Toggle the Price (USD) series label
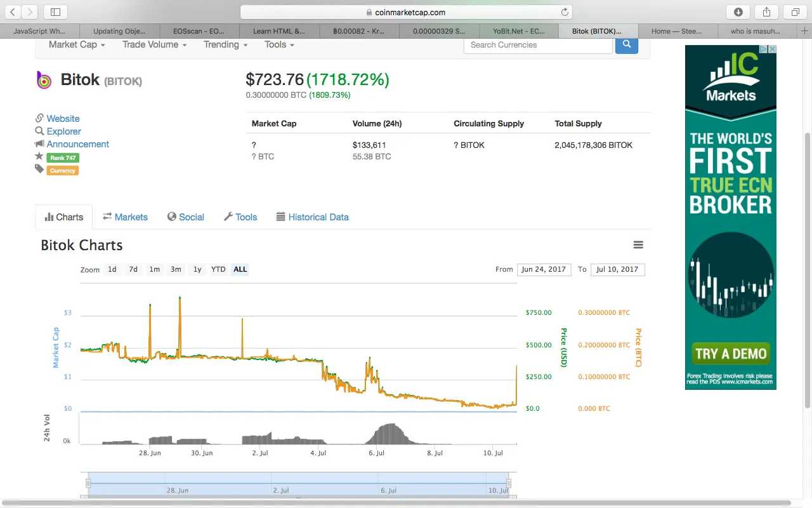This screenshot has width=812, height=508. tap(563, 347)
